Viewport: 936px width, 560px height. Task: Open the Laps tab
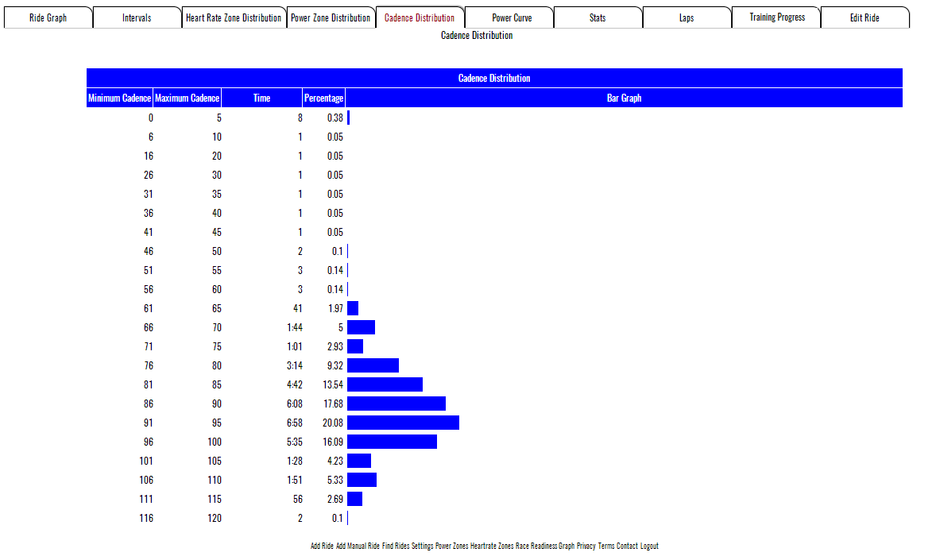[x=687, y=17]
